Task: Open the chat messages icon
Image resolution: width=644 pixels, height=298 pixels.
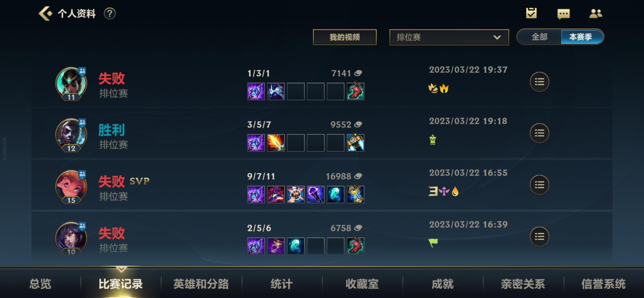Action: pos(563,14)
